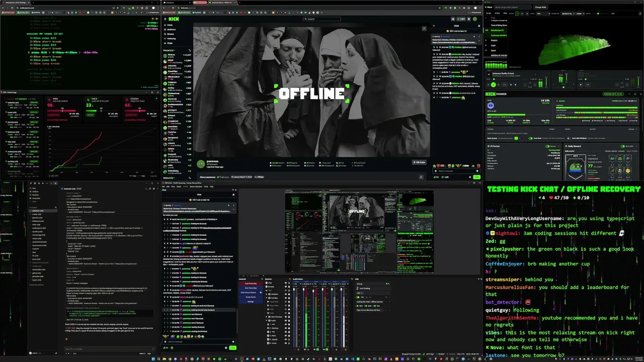Screen dimensions: 644x362
Task: Toggle the Pi Farmer Normal switch
Action: (547, 146)
